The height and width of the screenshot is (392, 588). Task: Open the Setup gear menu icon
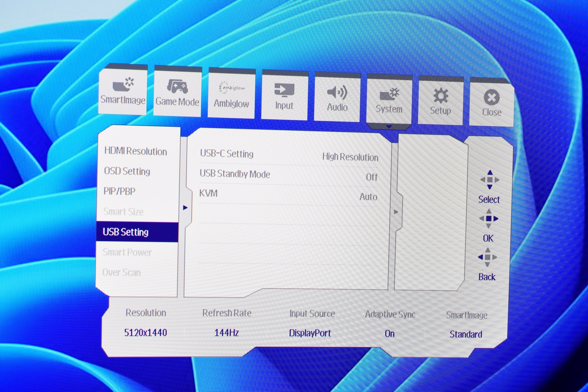click(x=441, y=96)
